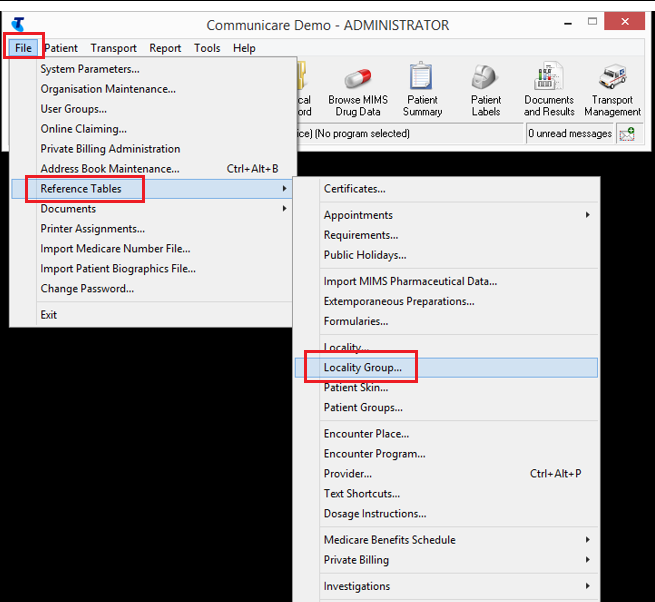Open Patient Skin... submenu entry
Viewport: 655px width, 602px height.
[x=446, y=388]
